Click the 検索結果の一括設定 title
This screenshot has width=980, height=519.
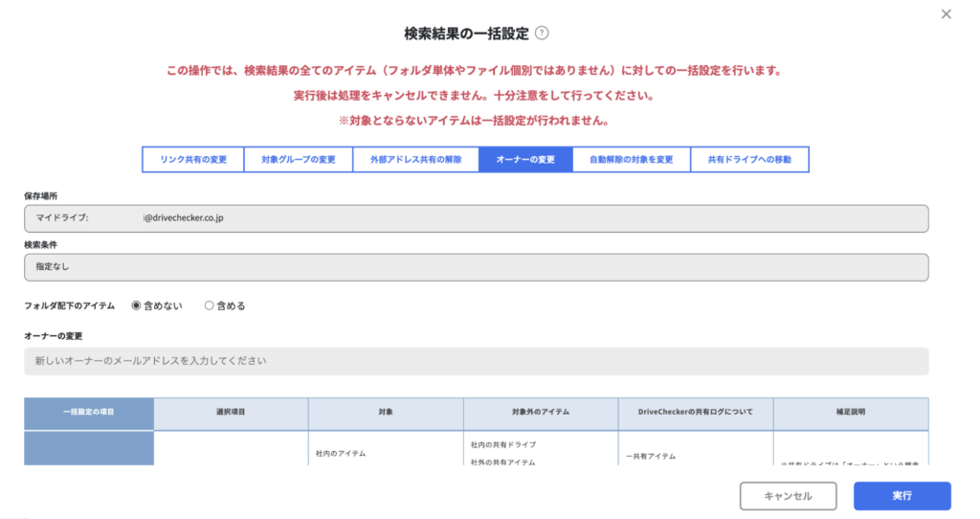pos(466,34)
